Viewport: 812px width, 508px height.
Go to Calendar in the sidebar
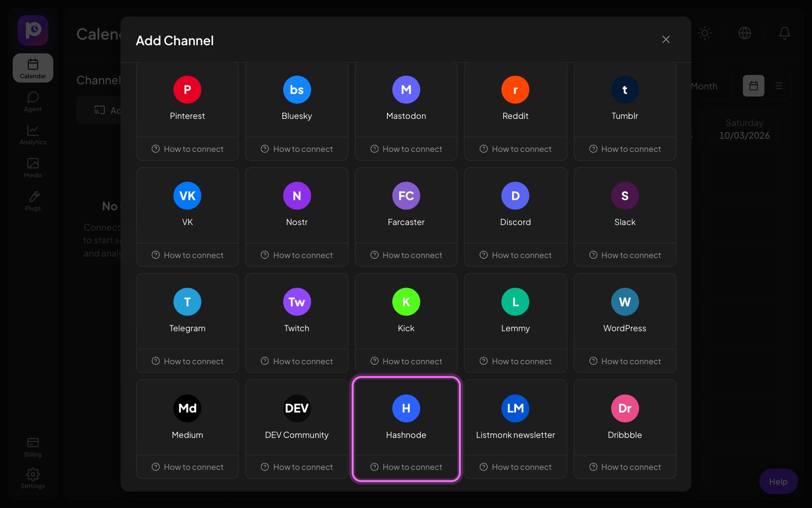pos(33,68)
